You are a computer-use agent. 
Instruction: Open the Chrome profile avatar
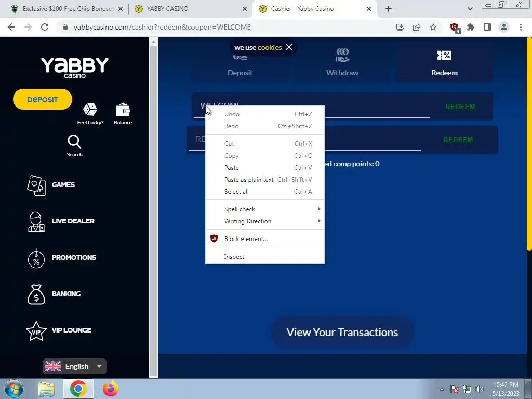click(504, 27)
